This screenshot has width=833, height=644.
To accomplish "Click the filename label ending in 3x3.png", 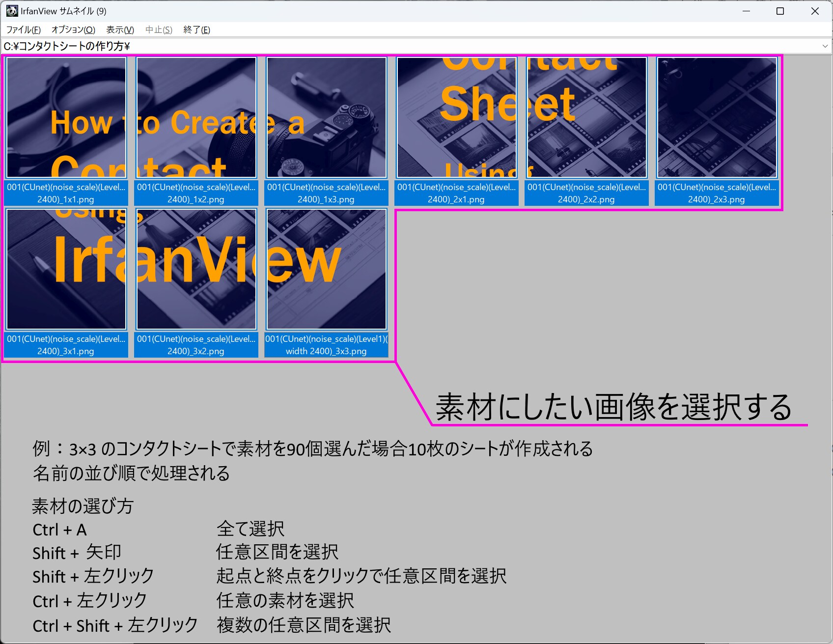I will coord(327,345).
